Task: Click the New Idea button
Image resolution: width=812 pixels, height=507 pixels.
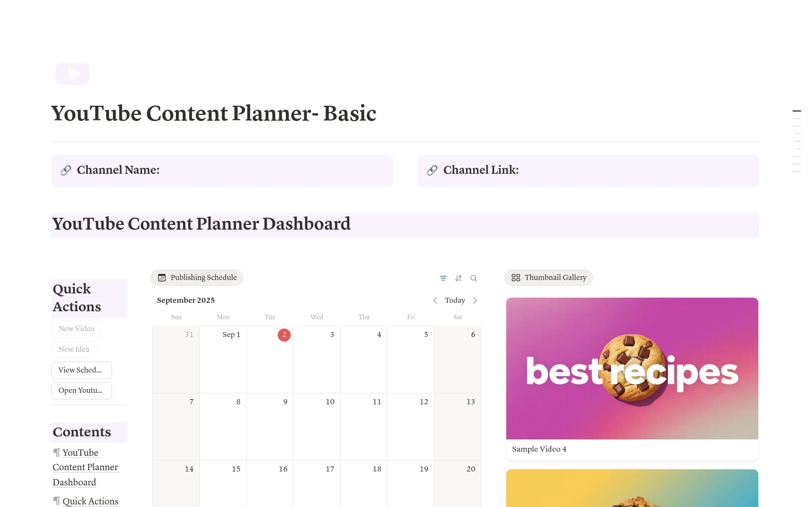Action: pyautogui.click(x=74, y=349)
